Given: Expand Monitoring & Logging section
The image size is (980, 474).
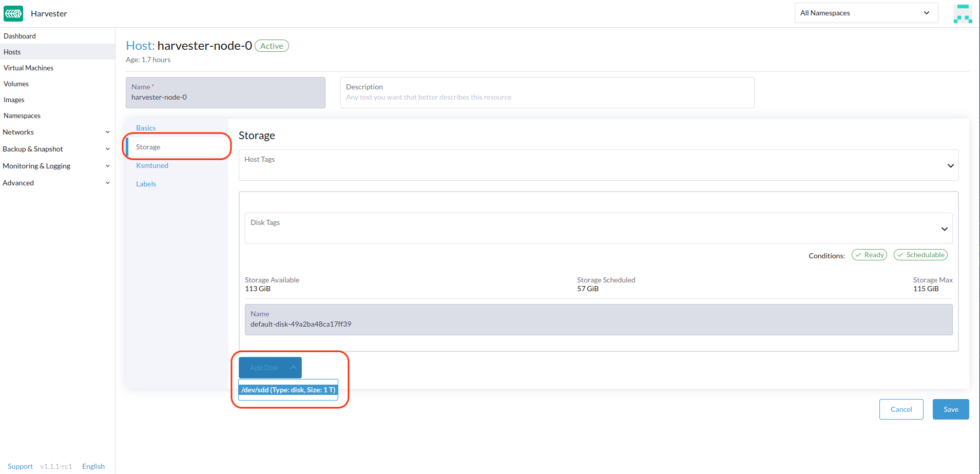Looking at the screenshot, I should 56,166.
